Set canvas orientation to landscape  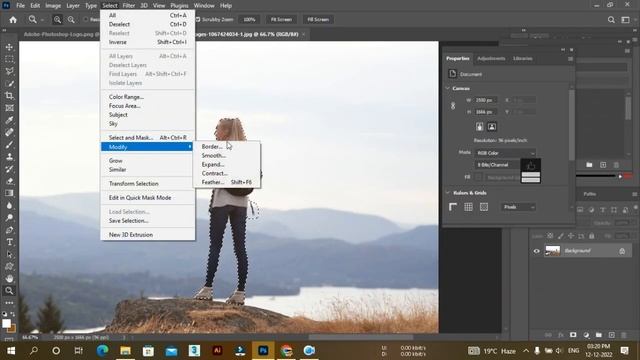(492, 127)
